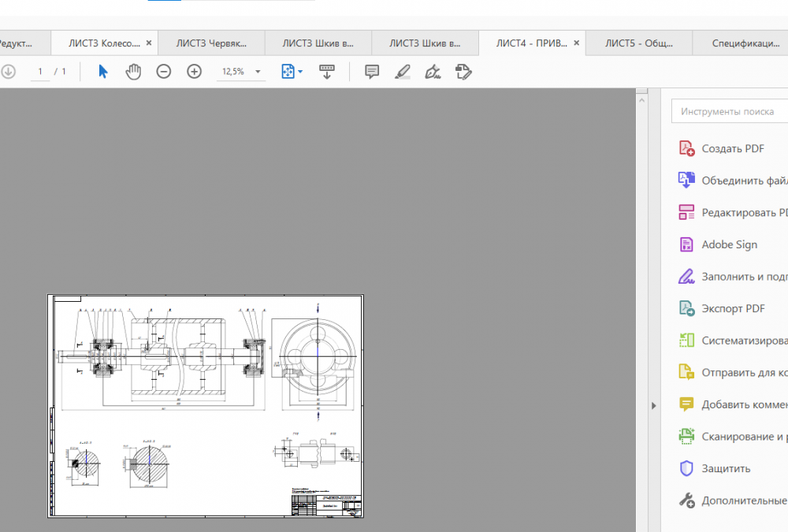This screenshot has width=788, height=532.
Task: Close the ЛИСТ4 - ПРИВ... tab
Action: (577, 43)
